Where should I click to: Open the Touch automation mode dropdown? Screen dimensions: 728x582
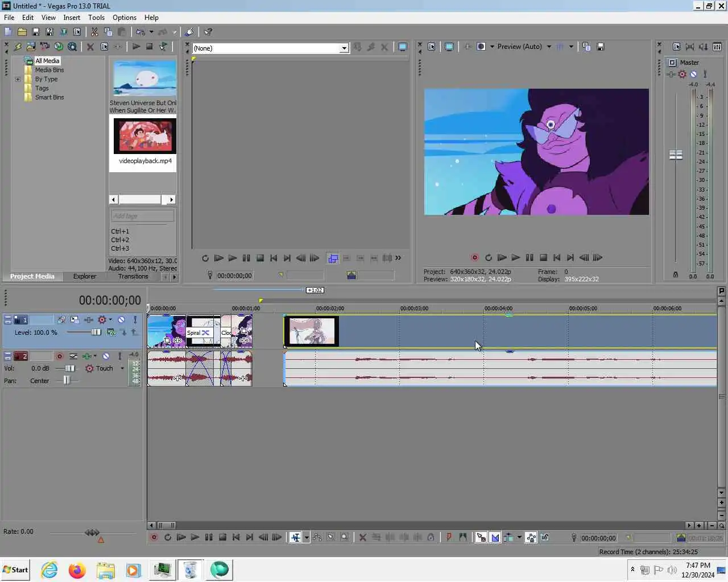[x=122, y=368]
